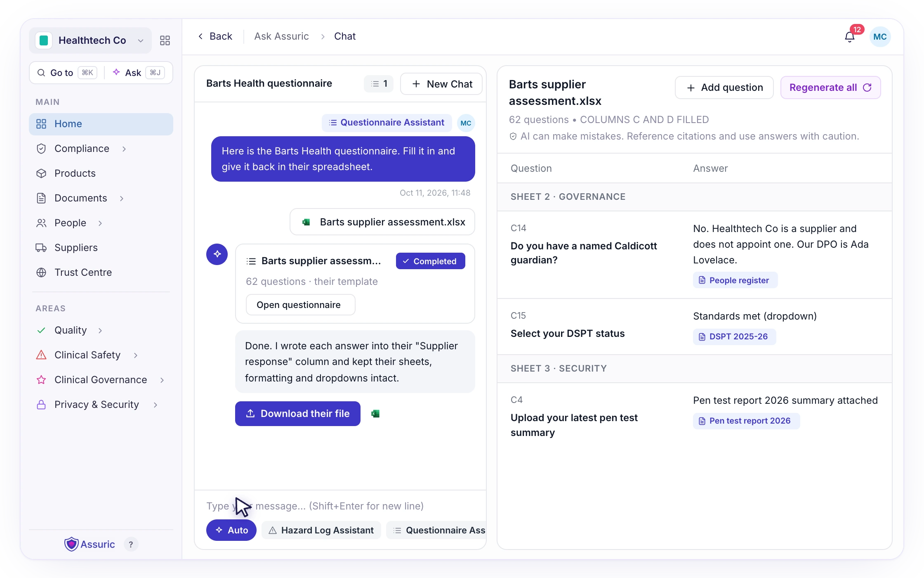Expand the Clinical Safety area chevron
924x578 pixels.
136,355
